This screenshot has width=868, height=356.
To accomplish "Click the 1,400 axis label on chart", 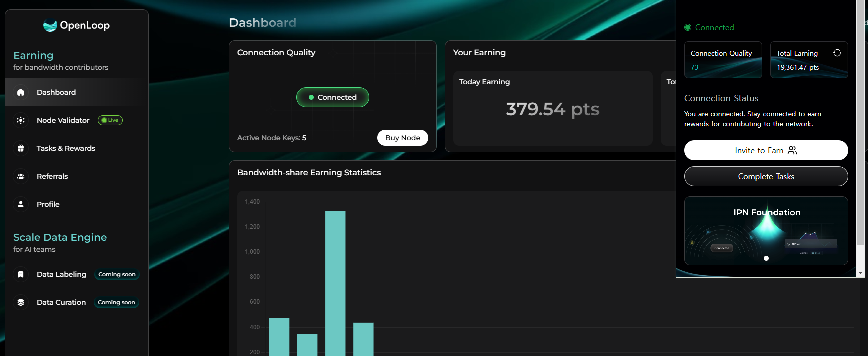I will click(252, 202).
